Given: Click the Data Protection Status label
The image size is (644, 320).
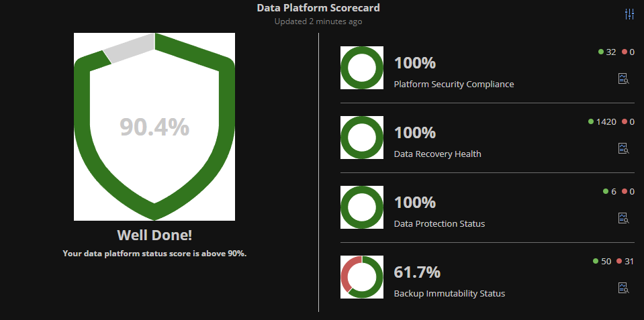Looking at the screenshot, I should pos(439,223).
